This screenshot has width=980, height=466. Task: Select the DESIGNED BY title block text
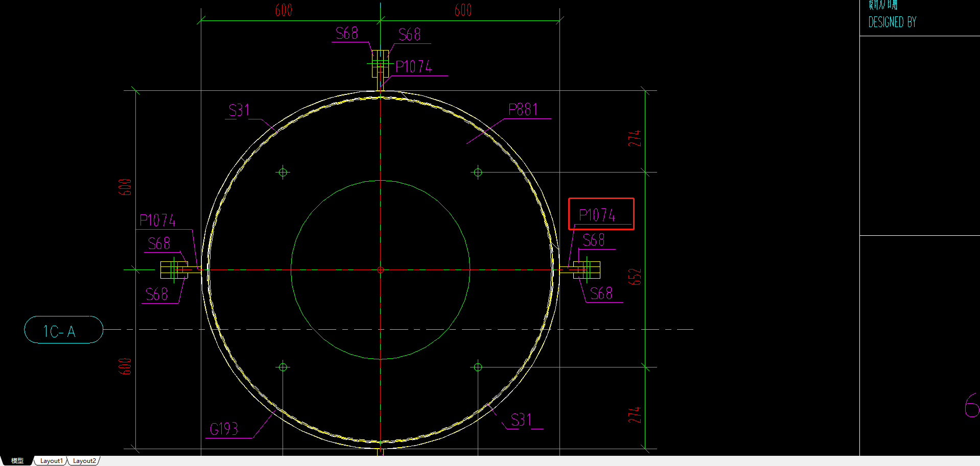tap(892, 22)
